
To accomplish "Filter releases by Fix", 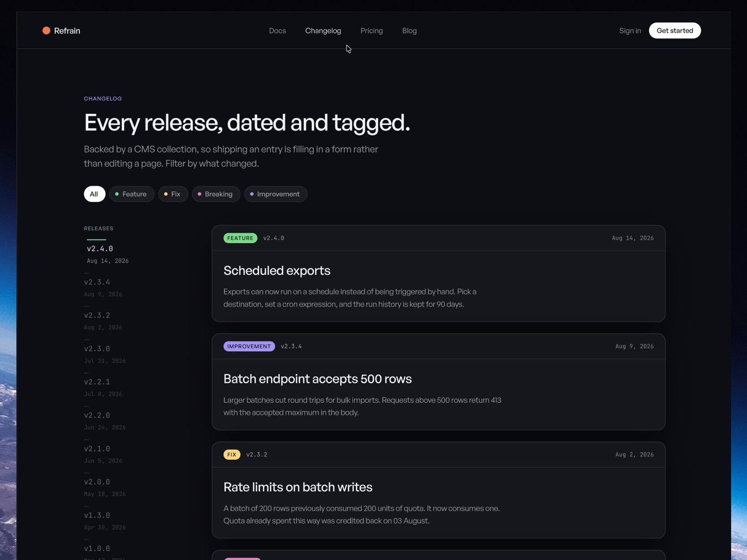I will pos(173,194).
